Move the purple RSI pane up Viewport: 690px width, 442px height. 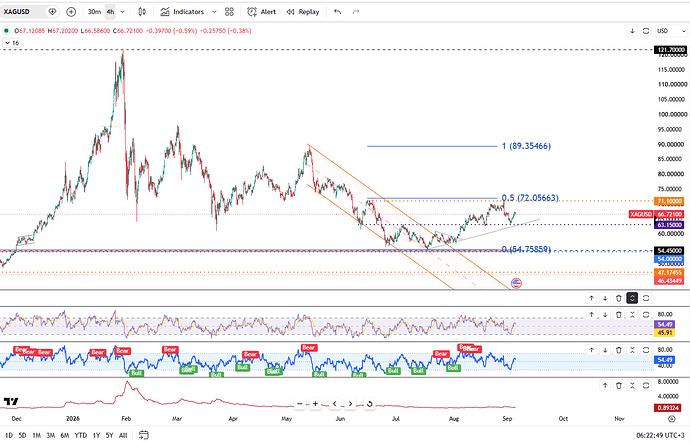click(x=591, y=315)
